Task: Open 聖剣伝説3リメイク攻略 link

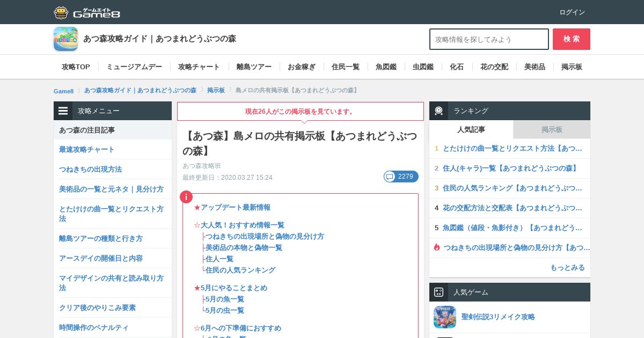Action: click(498, 317)
